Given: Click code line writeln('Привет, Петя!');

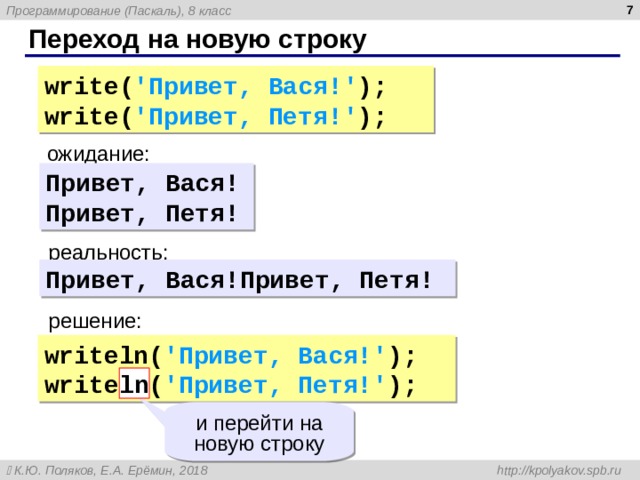Looking at the screenshot, I should click(x=230, y=385).
